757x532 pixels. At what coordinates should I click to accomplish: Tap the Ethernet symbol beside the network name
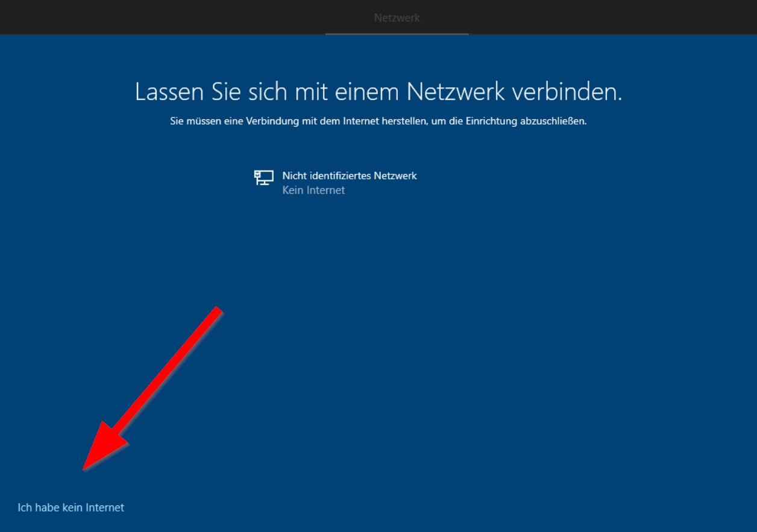click(x=263, y=178)
